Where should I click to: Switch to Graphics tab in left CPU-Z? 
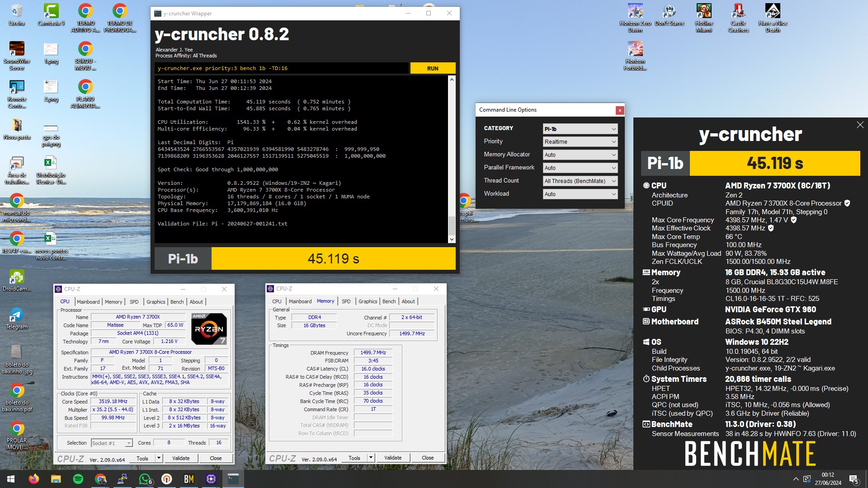click(156, 302)
